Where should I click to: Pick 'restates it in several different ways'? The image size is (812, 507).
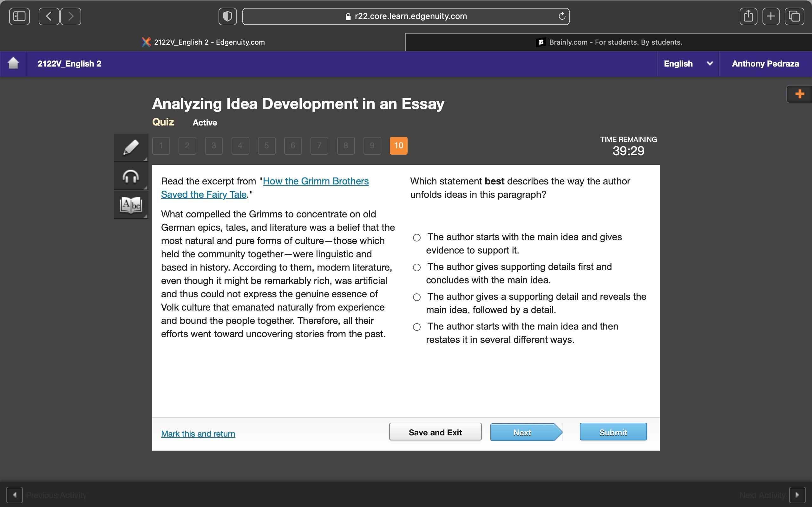pyautogui.click(x=417, y=327)
